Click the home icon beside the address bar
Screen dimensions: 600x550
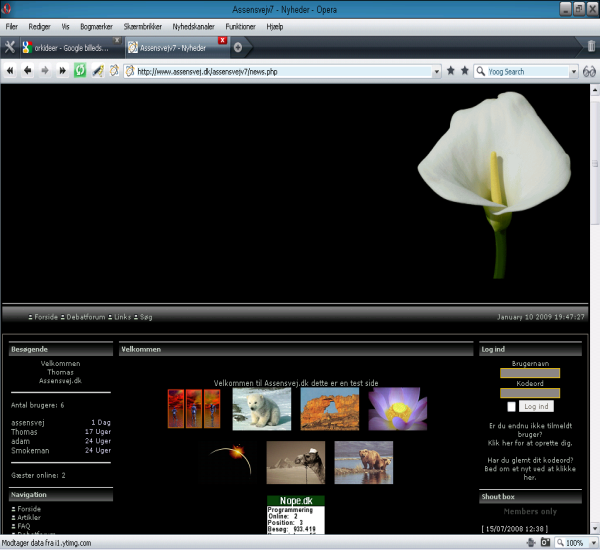[x=114, y=70]
